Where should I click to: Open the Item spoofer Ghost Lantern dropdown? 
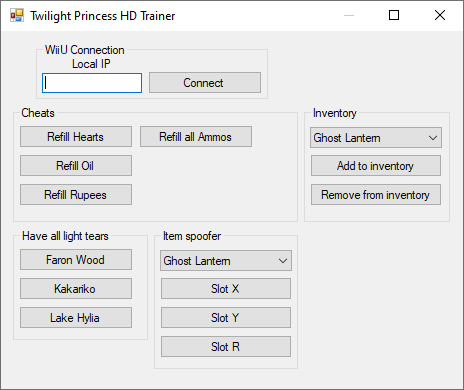point(226,261)
